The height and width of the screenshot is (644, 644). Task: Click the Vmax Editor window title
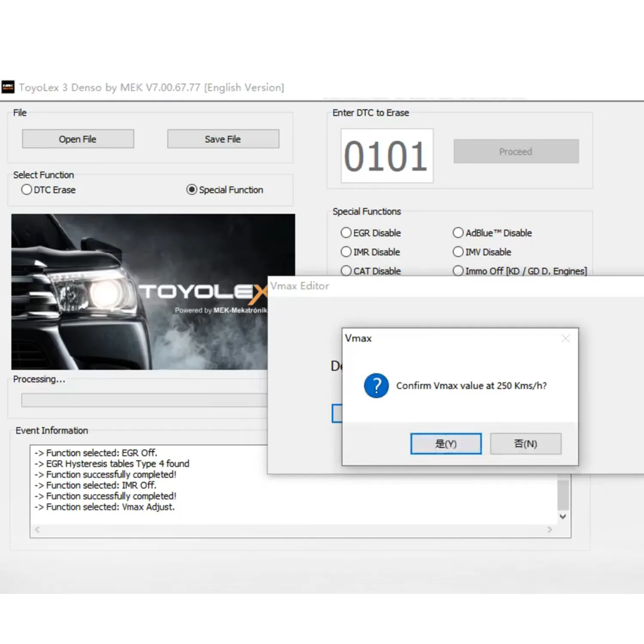coord(300,286)
